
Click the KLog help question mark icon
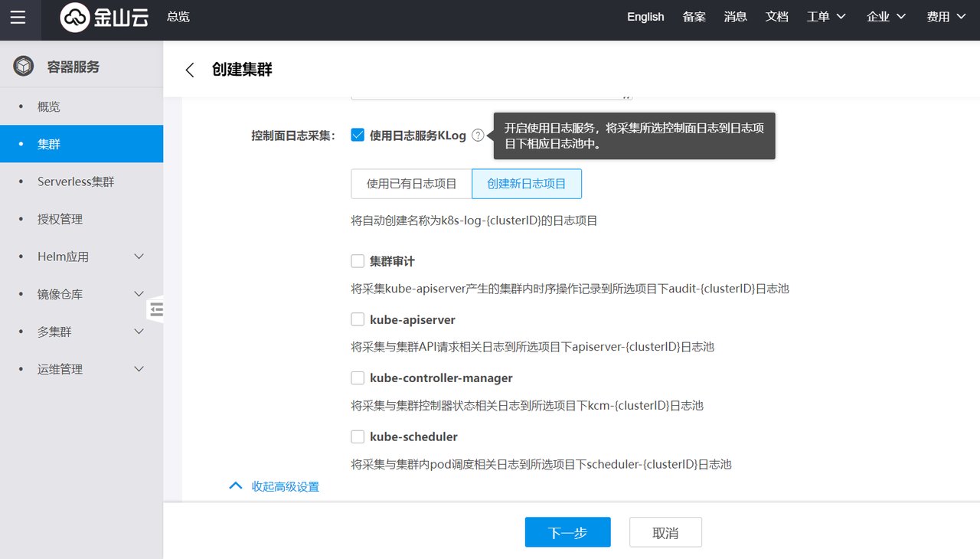pos(478,136)
